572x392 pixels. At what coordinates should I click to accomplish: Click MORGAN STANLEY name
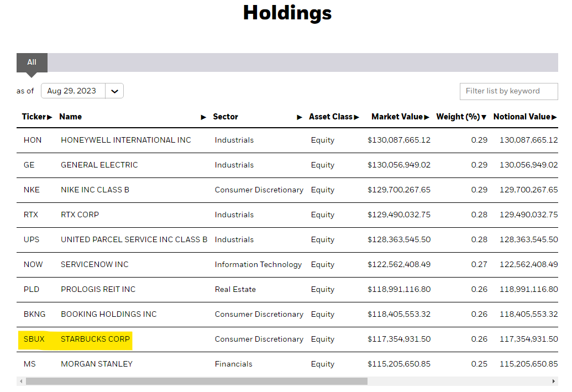click(x=97, y=364)
